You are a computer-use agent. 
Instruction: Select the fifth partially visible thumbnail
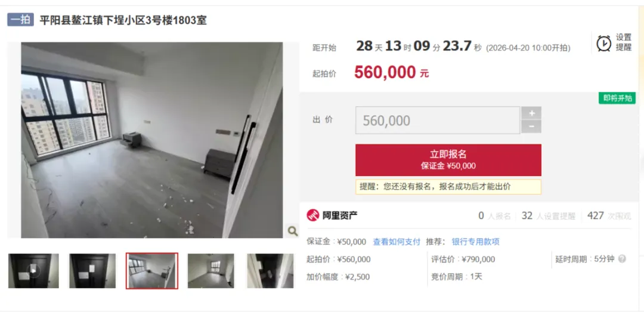point(270,270)
